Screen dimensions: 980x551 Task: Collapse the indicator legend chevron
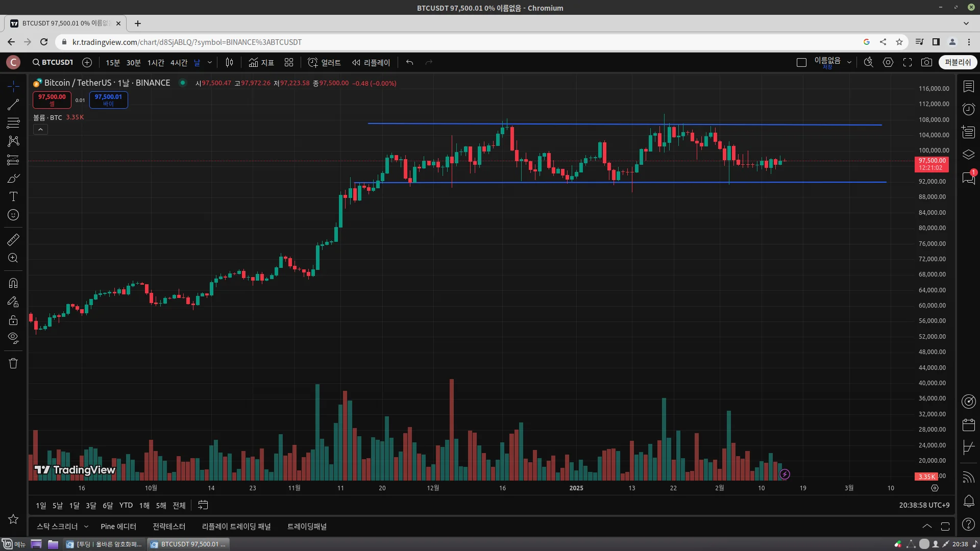40,130
